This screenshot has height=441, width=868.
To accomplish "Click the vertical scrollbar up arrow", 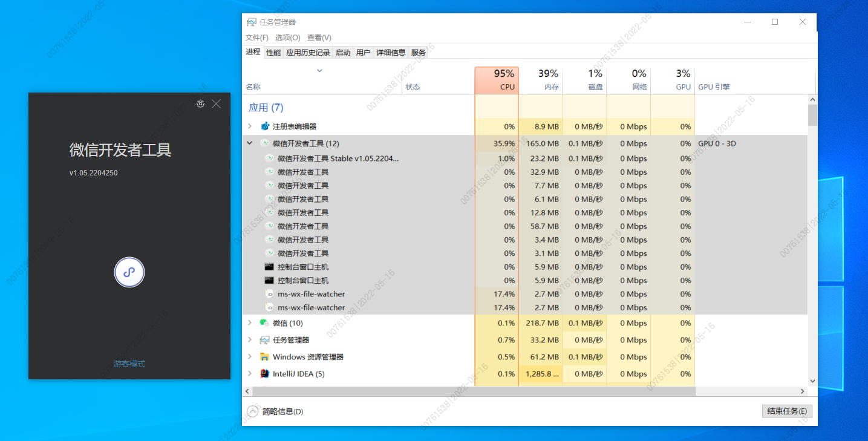I will pyautogui.click(x=812, y=99).
